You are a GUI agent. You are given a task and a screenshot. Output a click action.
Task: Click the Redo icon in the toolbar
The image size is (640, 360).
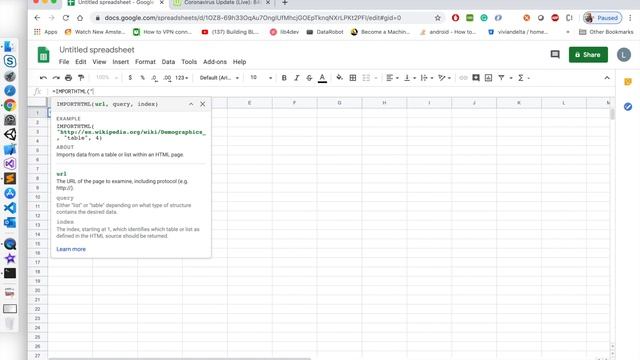(x=56, y=78)
